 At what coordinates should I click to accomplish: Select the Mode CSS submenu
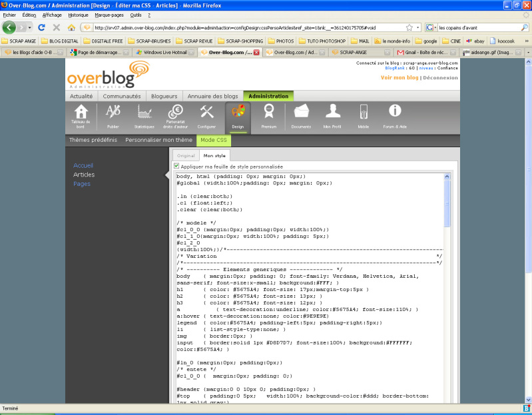point(214,140)
